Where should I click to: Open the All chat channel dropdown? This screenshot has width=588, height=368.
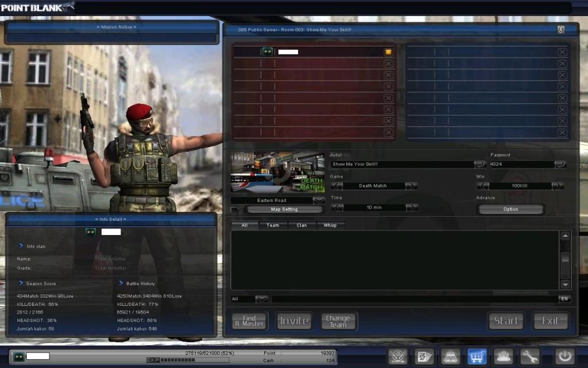(x=262, y=299)
